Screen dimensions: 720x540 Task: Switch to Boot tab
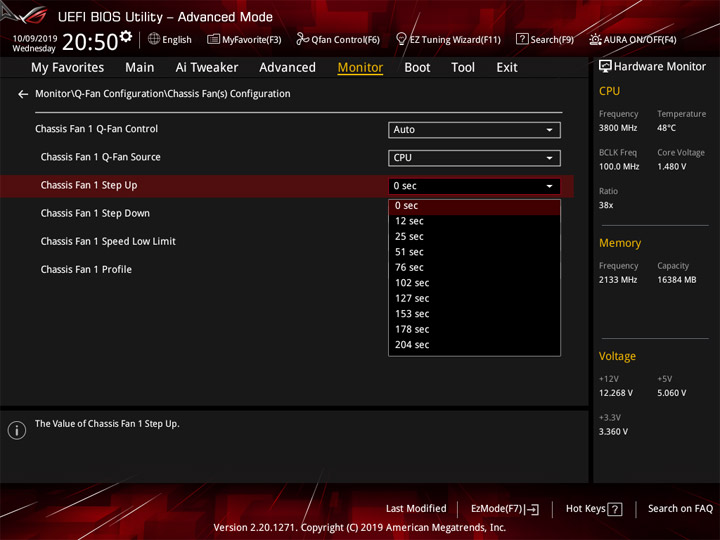point(417,68)
